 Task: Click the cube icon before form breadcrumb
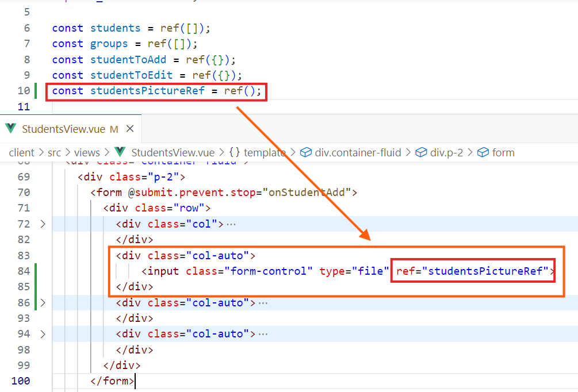click(x=483, y=152)
